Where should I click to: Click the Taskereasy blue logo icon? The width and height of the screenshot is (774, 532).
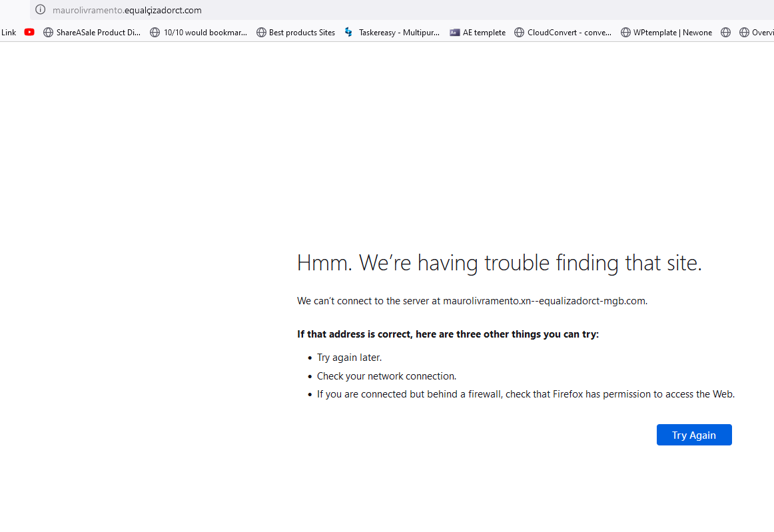[348, 32]
